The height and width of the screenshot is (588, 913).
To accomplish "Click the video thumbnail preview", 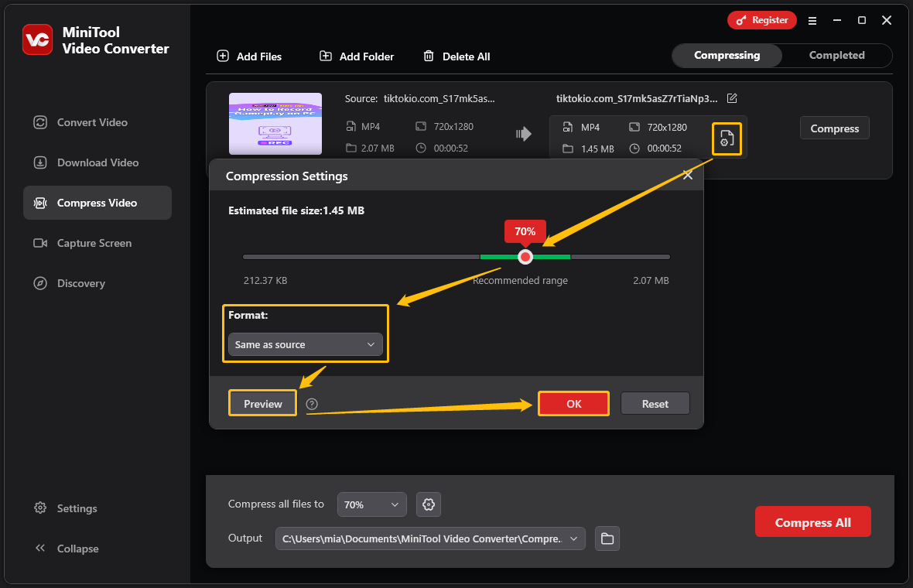I will point(275,124).
